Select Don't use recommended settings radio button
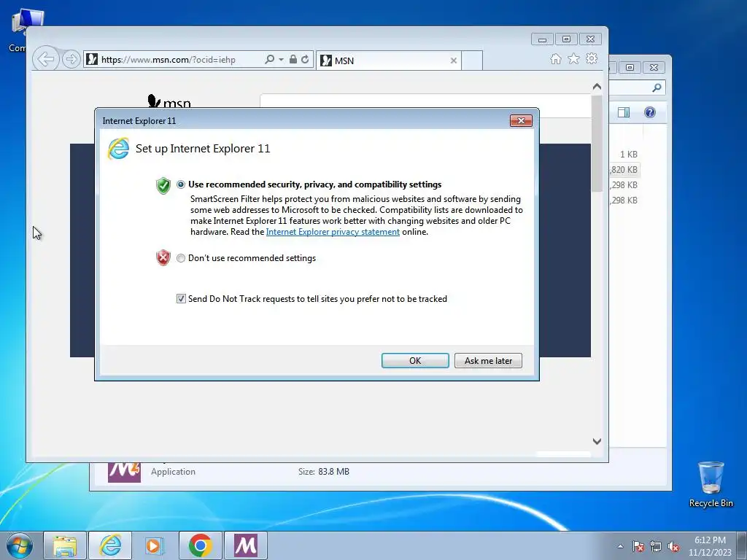747x560 pixels. [181, 258]
